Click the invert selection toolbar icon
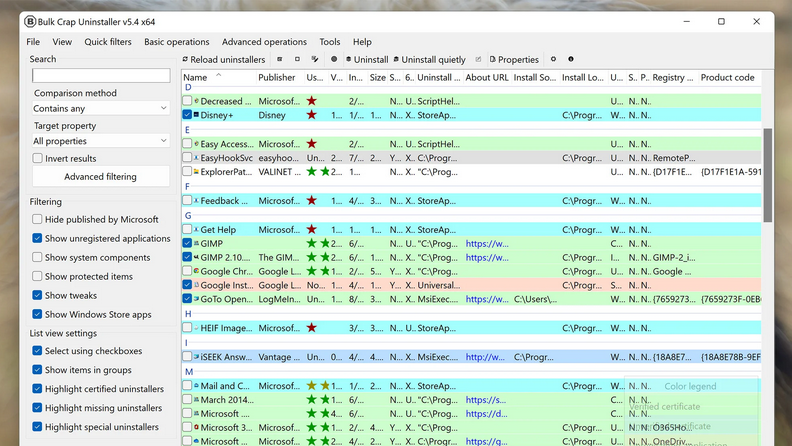 (315, 59)
